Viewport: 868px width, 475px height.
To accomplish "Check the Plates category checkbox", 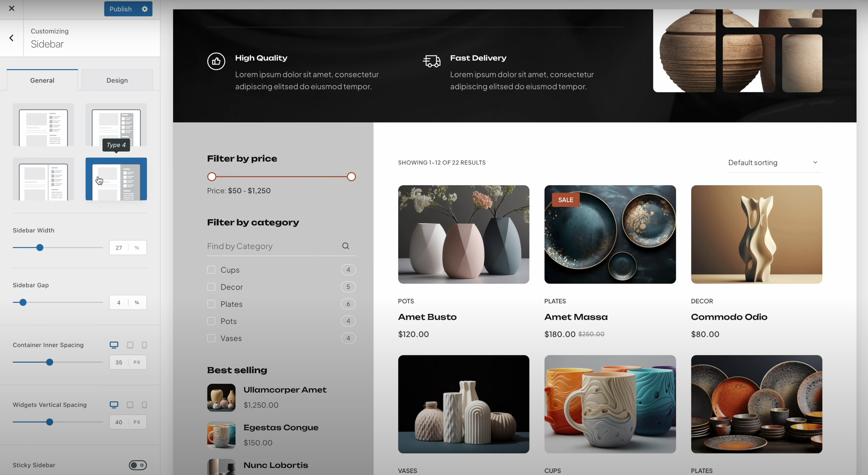I will [211, 304].
